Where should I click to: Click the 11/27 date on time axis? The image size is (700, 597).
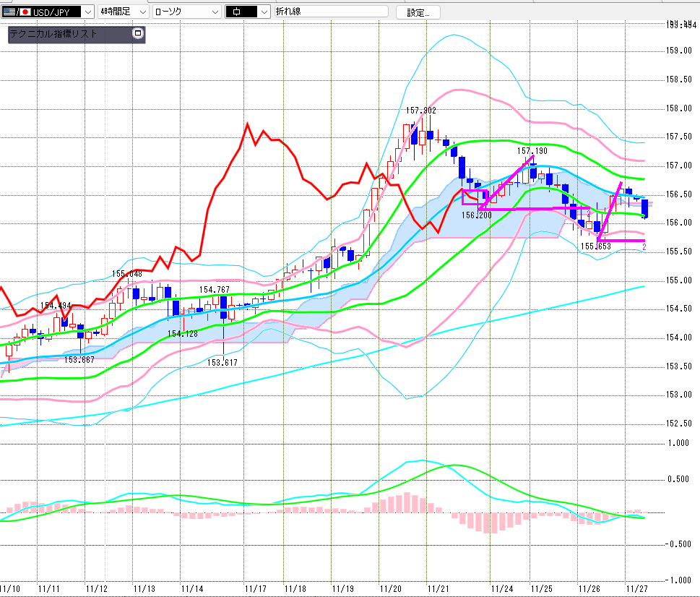point(636,589)
